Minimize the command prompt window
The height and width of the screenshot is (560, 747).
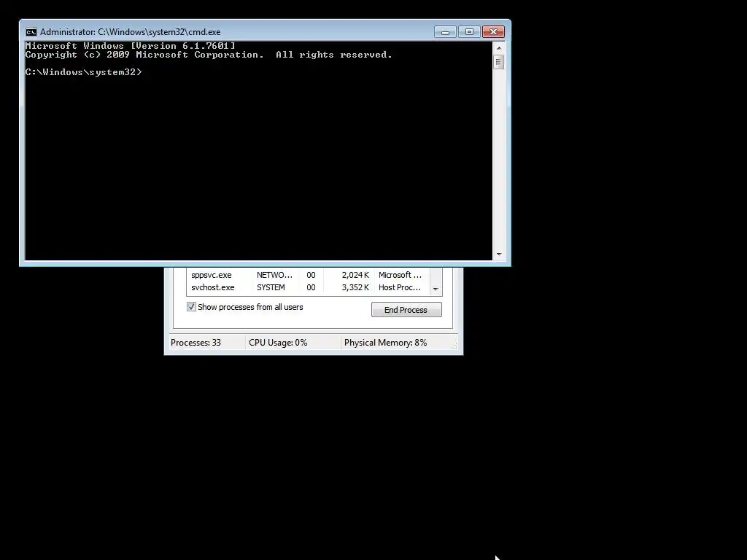445,32
